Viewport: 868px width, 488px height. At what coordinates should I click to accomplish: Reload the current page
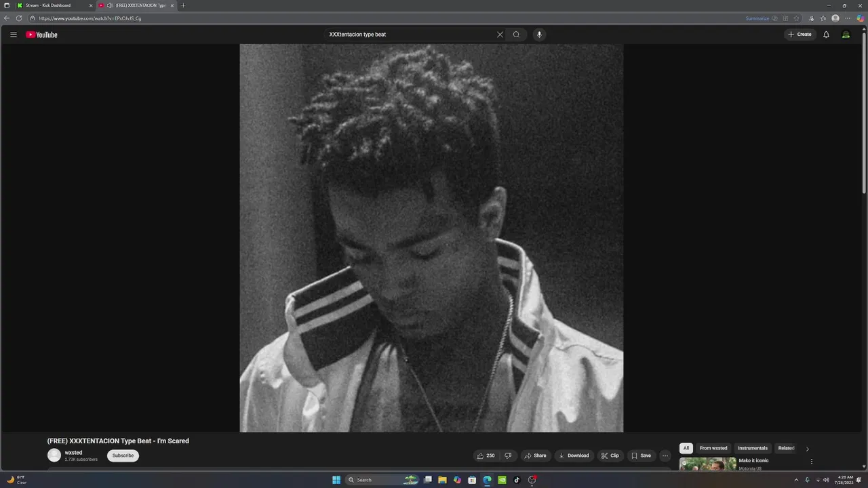[x=19, y=18]
